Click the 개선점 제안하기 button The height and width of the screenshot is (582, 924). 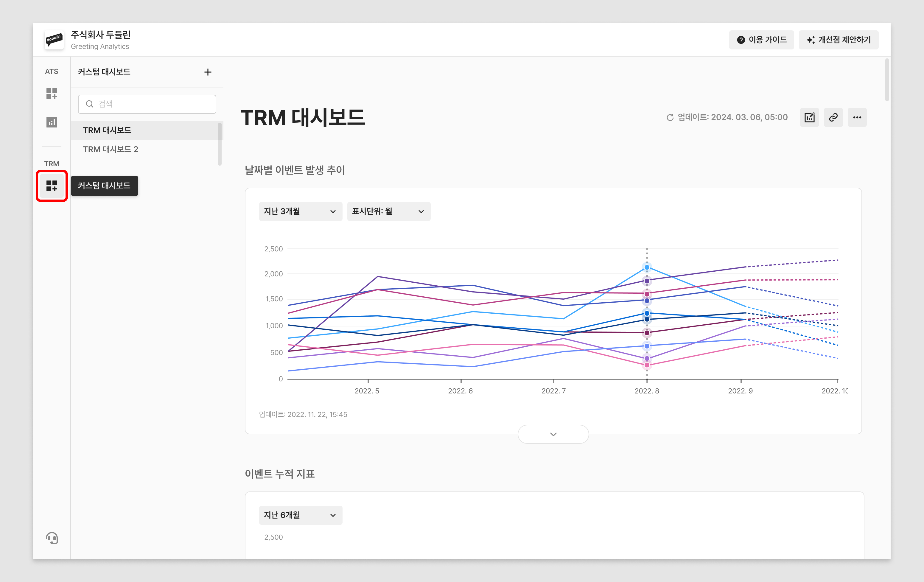(839, 40)
